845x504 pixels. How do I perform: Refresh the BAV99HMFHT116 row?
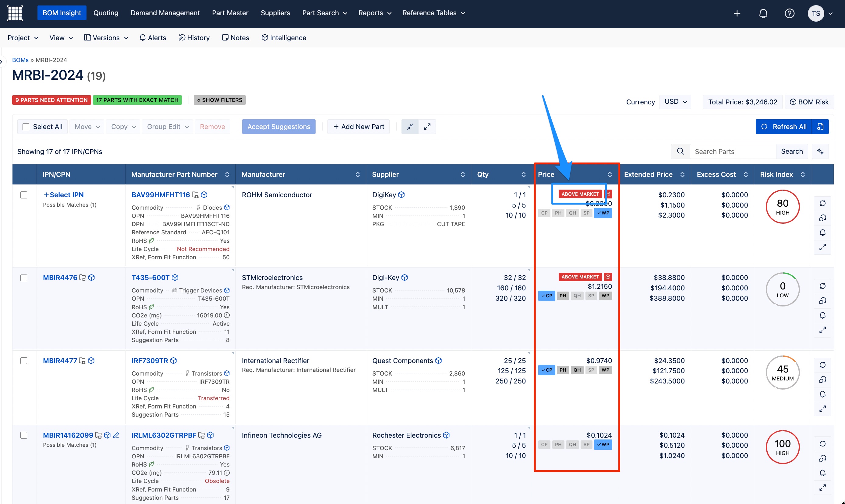click(x=822, y=203)
